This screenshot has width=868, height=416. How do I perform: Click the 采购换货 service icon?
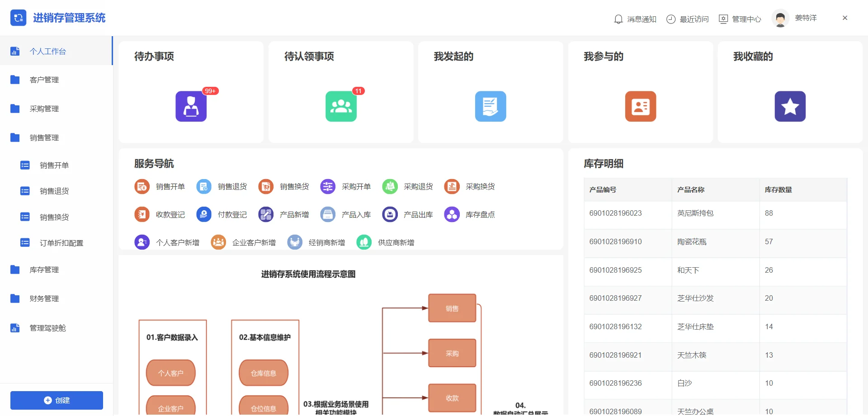tap(452, 186)
